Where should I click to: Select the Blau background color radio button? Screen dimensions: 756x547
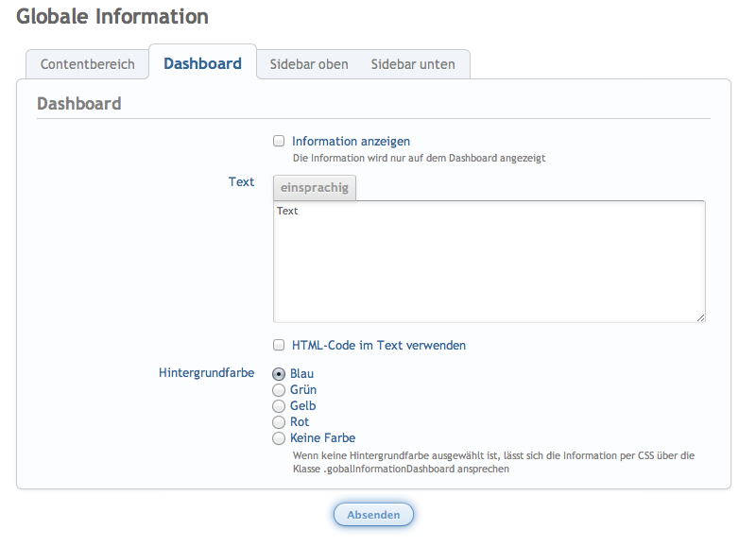pos(279,374)
